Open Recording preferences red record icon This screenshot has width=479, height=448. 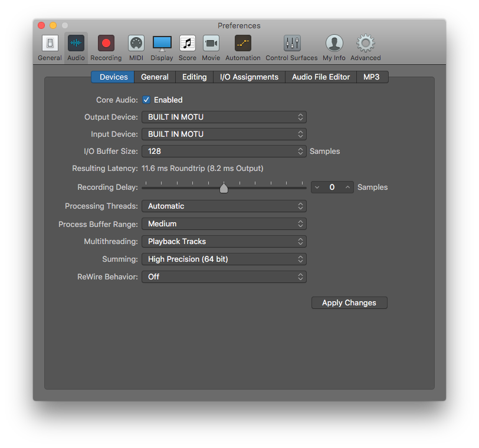[x=106, y=44]
